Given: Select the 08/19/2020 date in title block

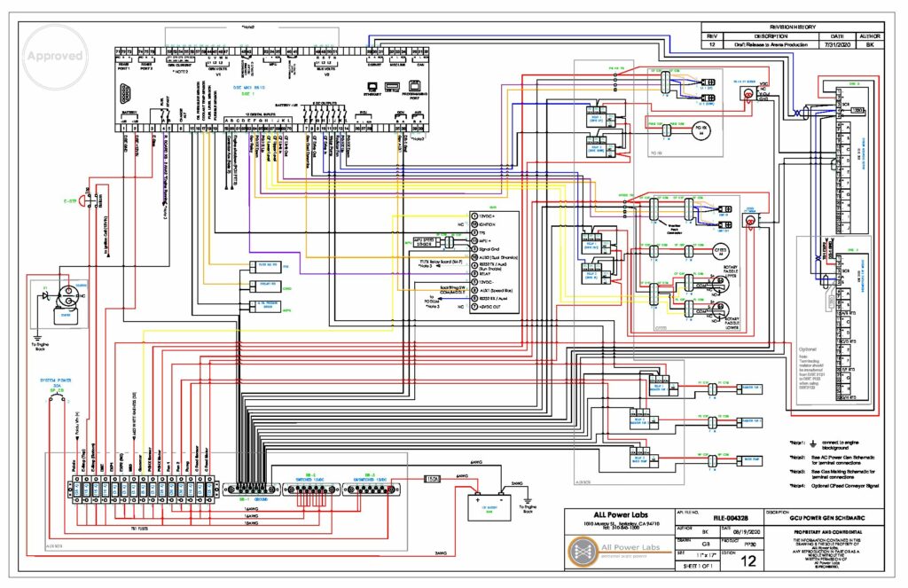Looking at the screenshot, I should click(748, 531).
